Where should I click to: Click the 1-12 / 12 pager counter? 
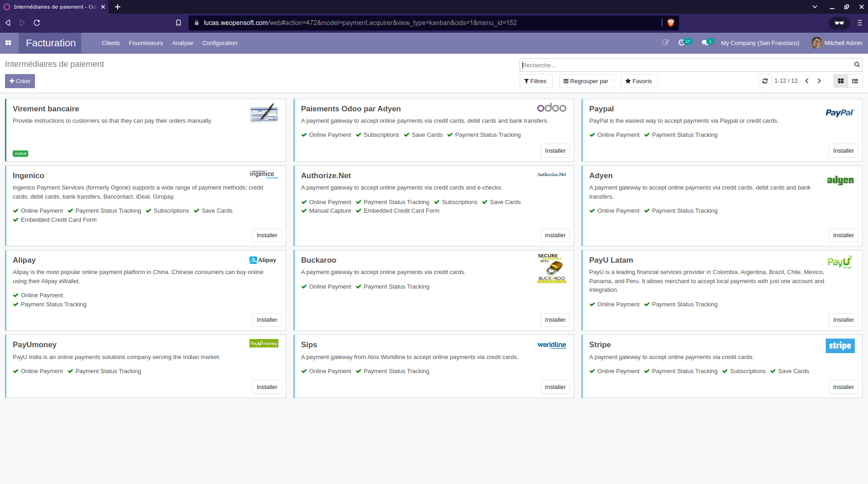tap(786, 81)
